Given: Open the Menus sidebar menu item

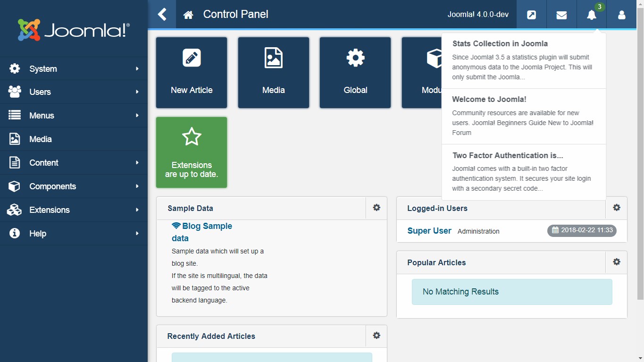Looking at the screenshot, I should pyautogui.click(x=74, y=116).
